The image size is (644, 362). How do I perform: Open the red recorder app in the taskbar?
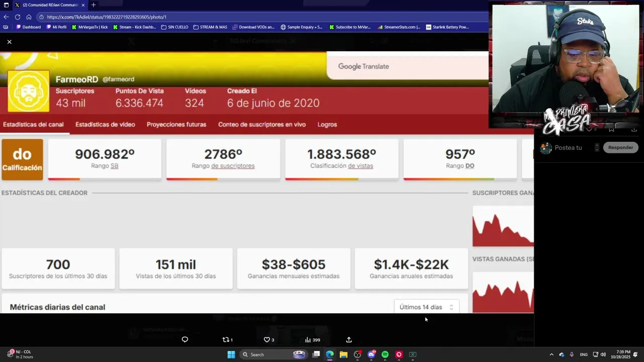(399, 354)
